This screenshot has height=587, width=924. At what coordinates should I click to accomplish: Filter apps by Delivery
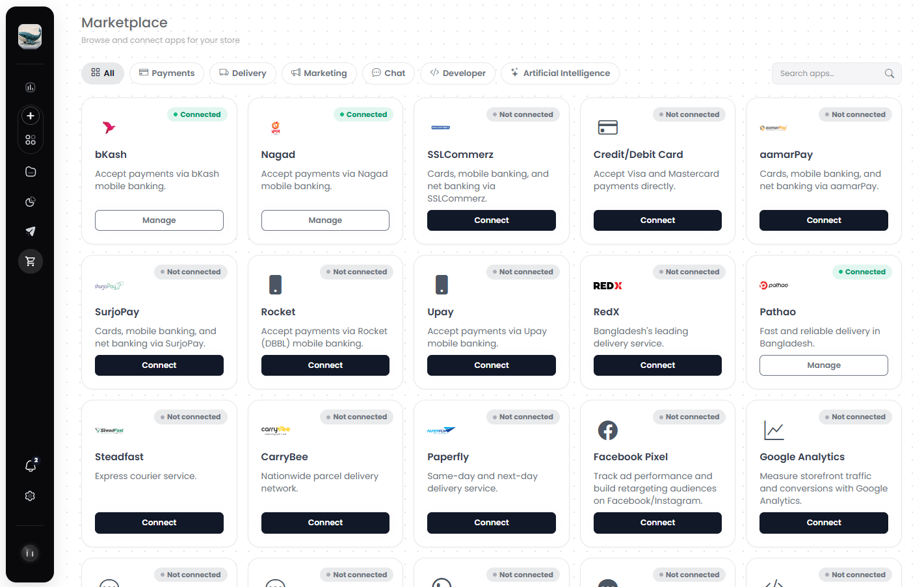pos(243,73)
